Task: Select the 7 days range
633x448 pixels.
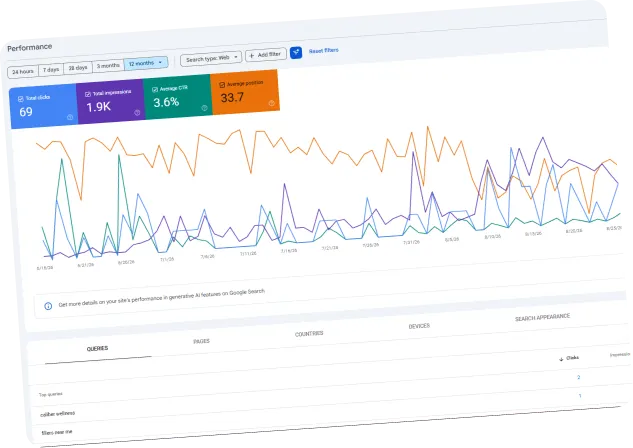Action: coord(51,69)
